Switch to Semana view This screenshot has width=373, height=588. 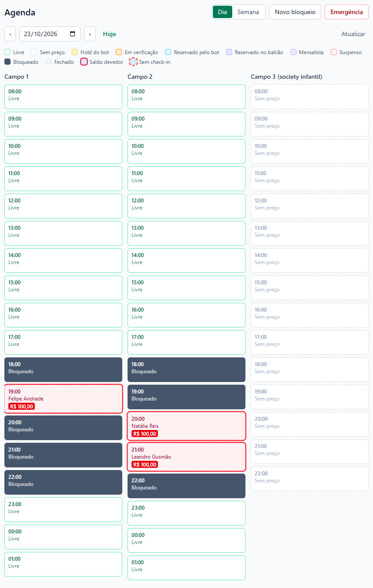point(248,12)
